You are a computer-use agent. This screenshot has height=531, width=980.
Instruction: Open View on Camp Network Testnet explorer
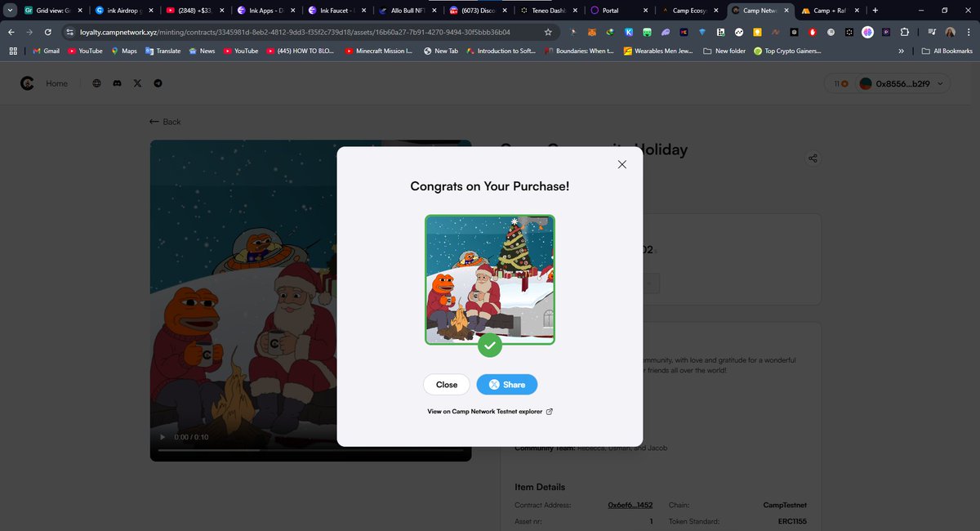[490, 412]
